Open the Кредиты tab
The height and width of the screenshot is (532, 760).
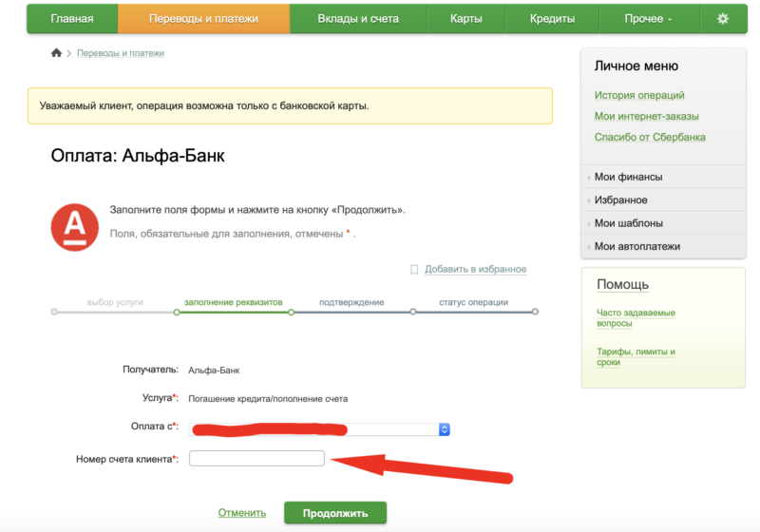(552, 19)
